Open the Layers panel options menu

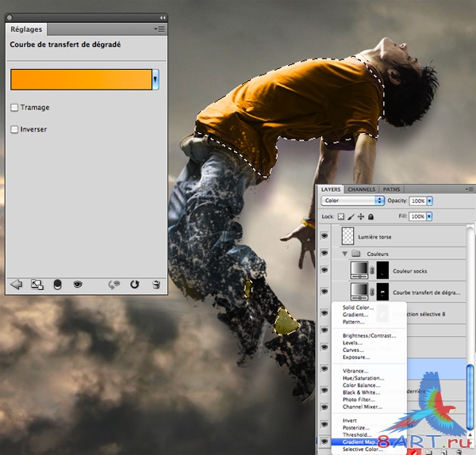coord(470,189)
